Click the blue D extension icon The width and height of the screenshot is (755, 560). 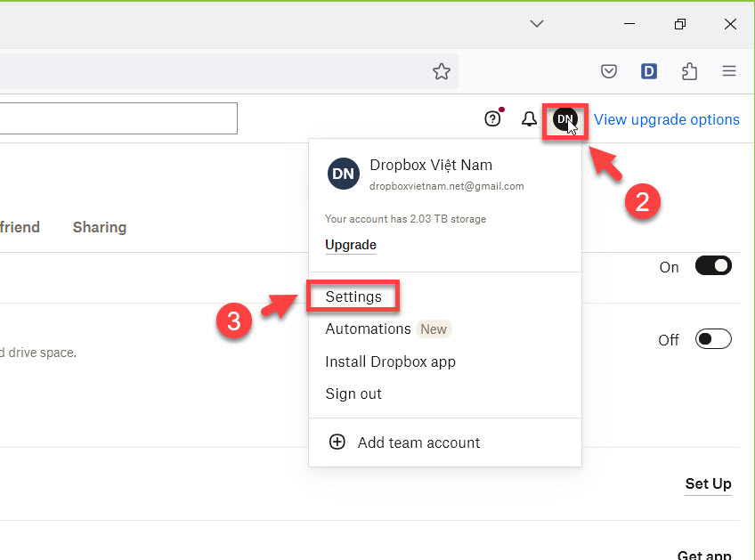tap(648, 72)
